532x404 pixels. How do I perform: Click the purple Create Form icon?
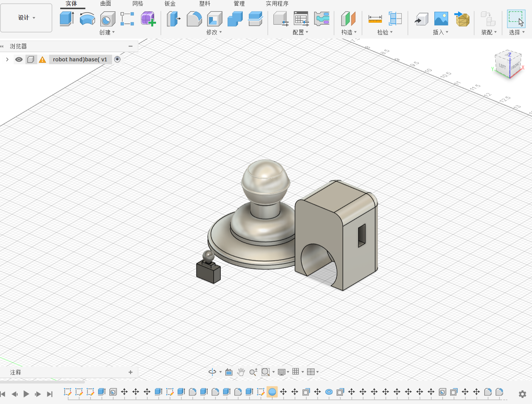(148, 19)
